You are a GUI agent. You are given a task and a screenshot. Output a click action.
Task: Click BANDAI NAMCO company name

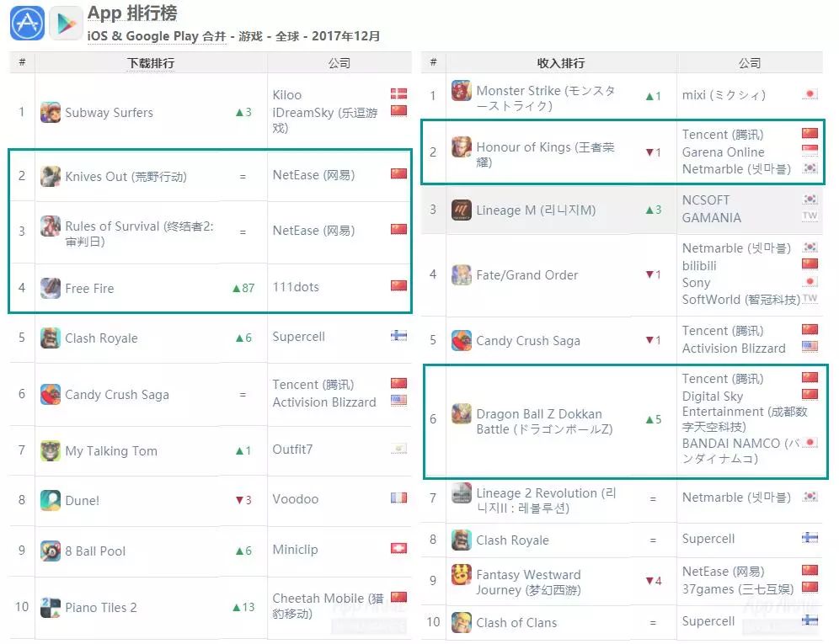(x=741, y=451)
